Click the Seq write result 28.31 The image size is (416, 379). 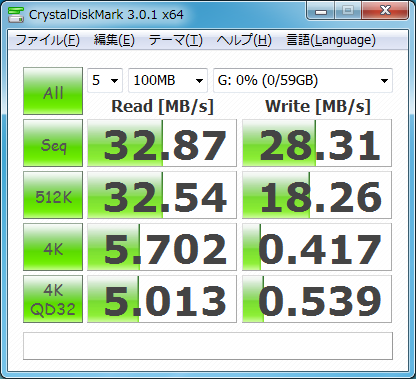[x=317, y=143]
